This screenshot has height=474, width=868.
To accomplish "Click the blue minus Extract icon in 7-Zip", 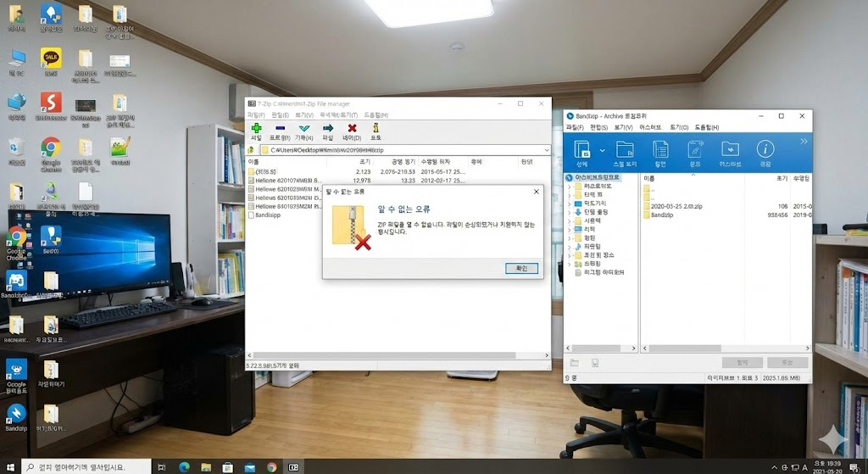I will (280, 129).
